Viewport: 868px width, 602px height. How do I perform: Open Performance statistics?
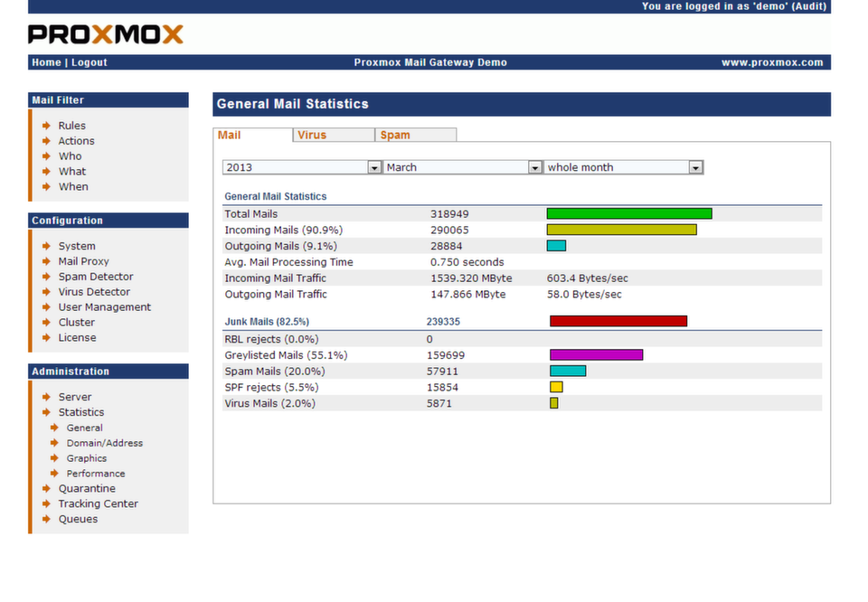[96, 474]
